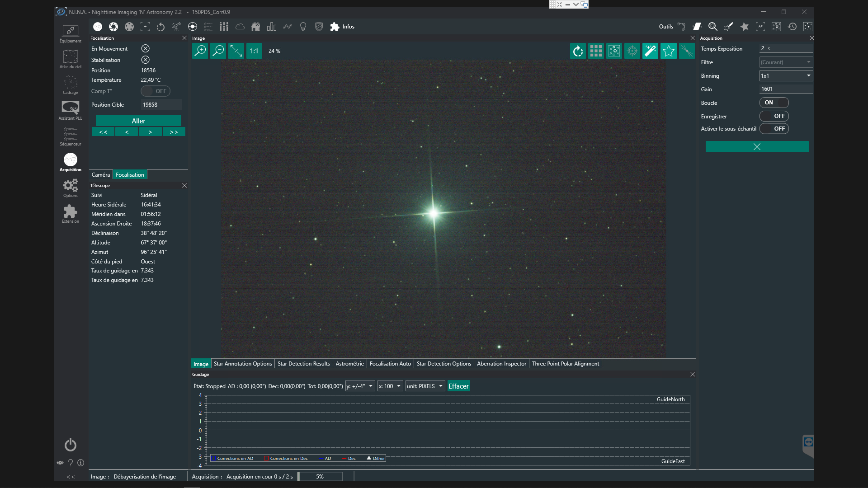Viewport: 868px width, 488px height.
Task: Click the Temps Exposition input field
Action: click(x=786, y=48)
